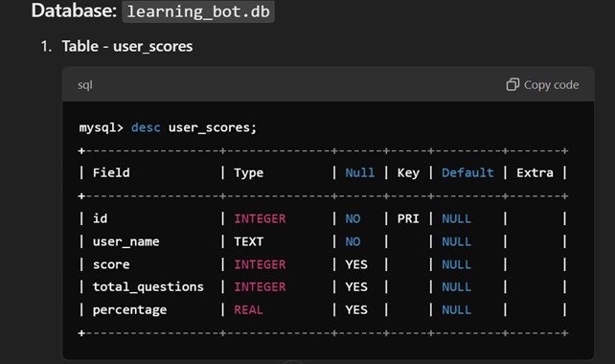Screen dimensions: 615x364
Task: Click the 'Database:' heading label
Action: (74, 11)
